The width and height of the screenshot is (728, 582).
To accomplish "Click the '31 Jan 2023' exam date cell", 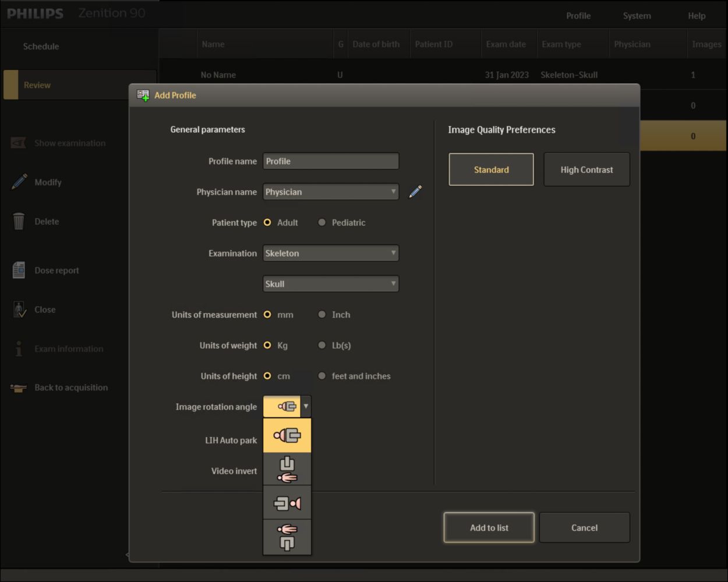I will [507, 75].
